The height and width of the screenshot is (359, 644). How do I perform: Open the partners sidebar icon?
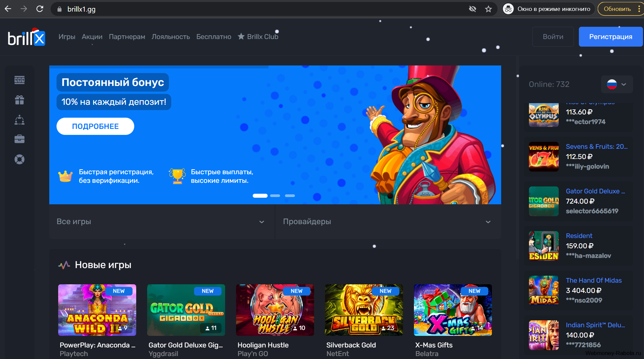click(20, 120)
